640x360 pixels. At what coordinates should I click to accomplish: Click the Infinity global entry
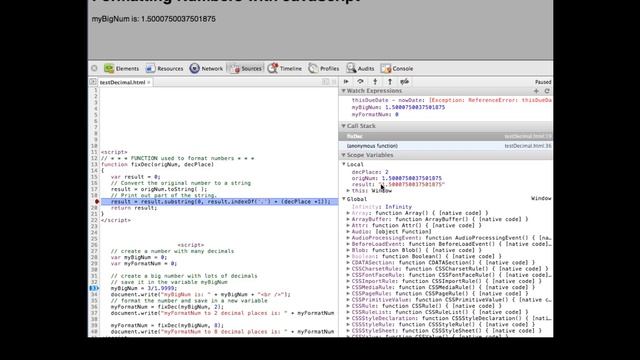pyautogui.click(x=382, y=207)
